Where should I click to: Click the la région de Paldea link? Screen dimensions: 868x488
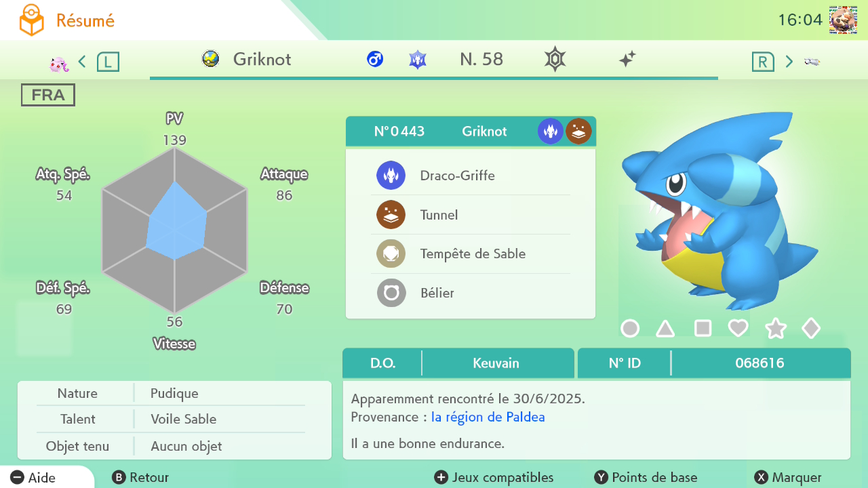pos(488,417)
